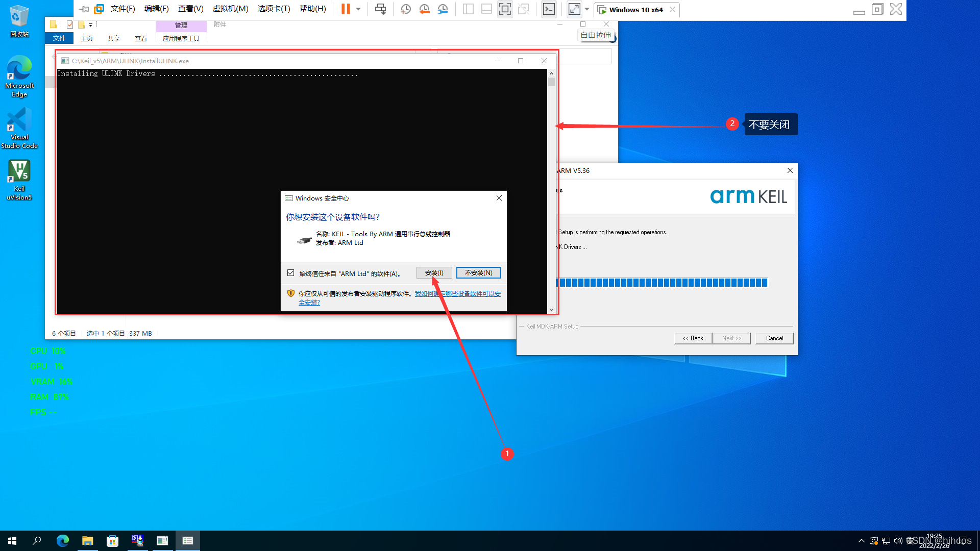Revert to the previous snapshot
Viewport: 980px width, 551px height.
click(x=424, y=9)
